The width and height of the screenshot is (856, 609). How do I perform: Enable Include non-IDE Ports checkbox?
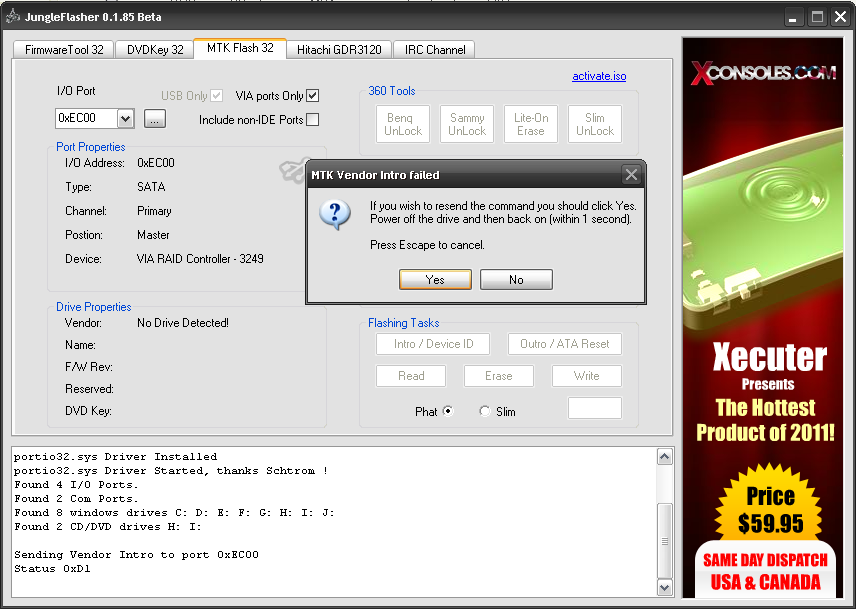tap(312, 120)
